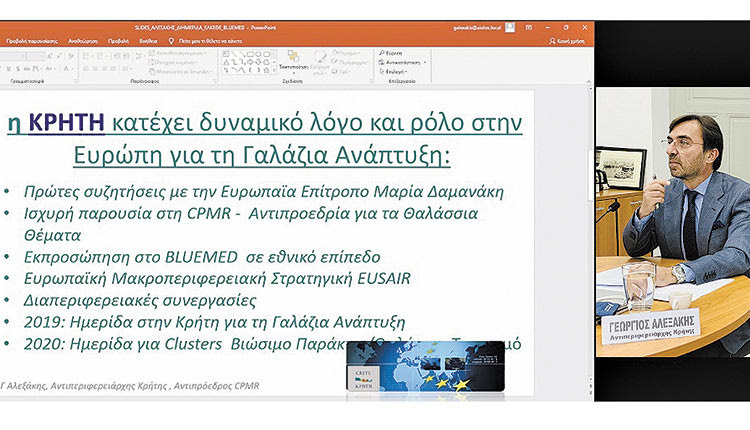This screenshot has height=430, width=750.
Task: Align paragraph text left
Action: click(x=86, y=69)
